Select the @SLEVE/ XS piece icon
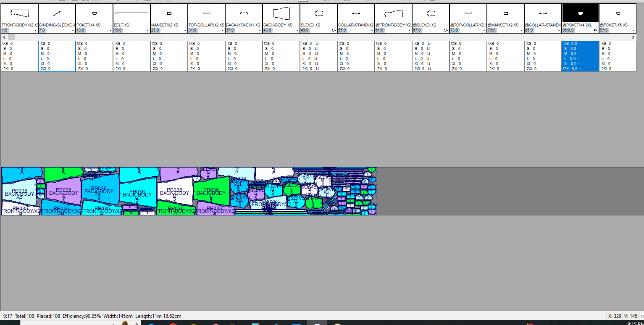The height and width of the screenshot is (325, 644). 431,13
